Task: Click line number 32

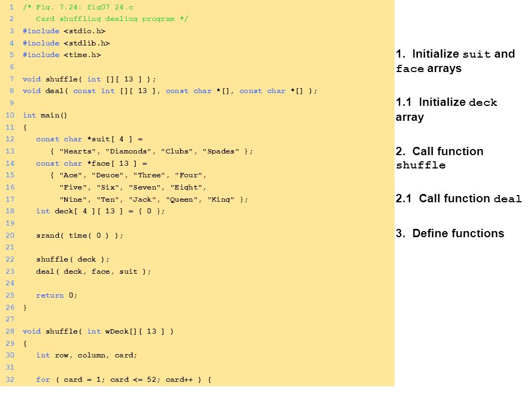Action: pyautogui.click(x=10, y=379)
